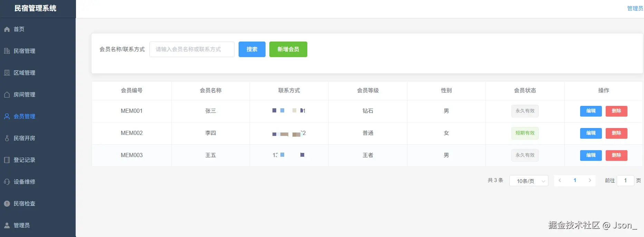Delete member MEM001 张三
Screen dimensions: 644x237
click(616, 111)
